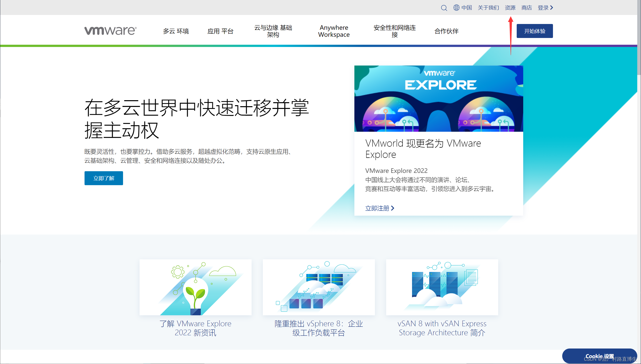Open the Cookie 设置 panel
Screen dimensions: 641x364
(x=599, y=356)
